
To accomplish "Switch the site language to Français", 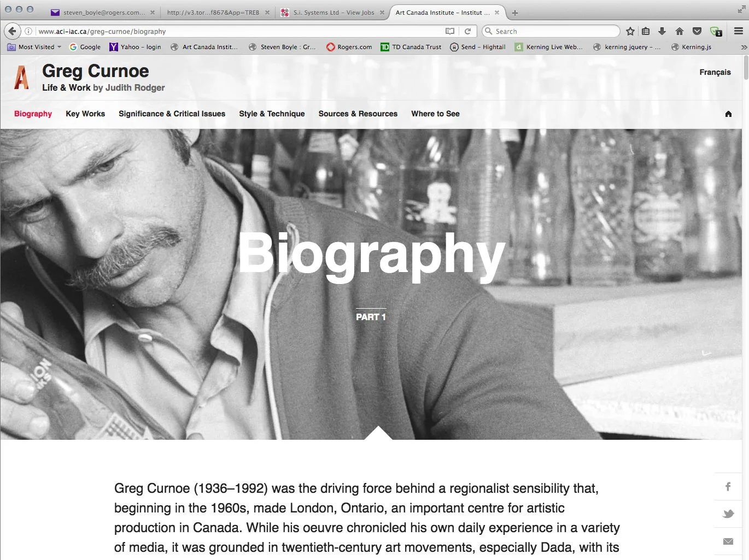I will [715, 72].
